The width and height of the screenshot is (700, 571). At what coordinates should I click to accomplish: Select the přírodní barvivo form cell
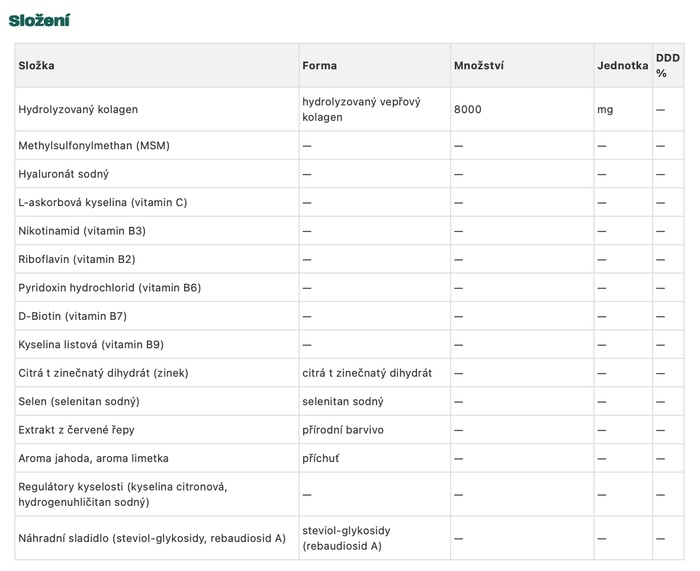point(343,430)
